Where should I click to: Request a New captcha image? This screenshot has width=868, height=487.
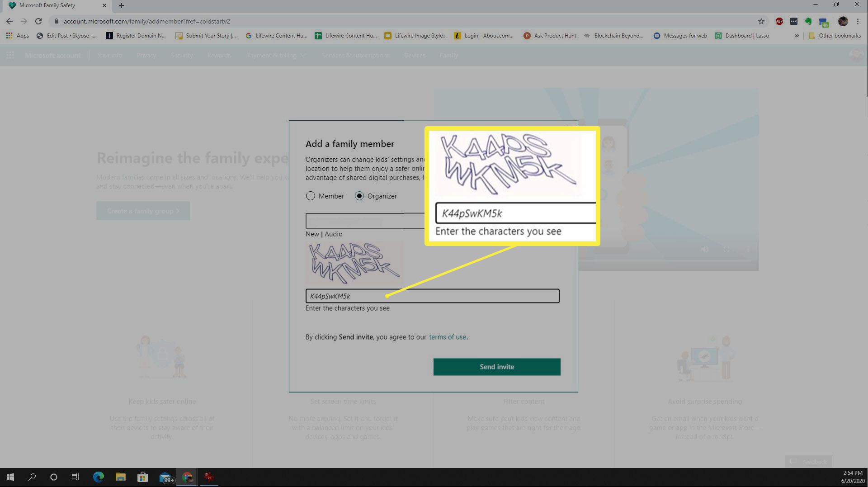[x=312, y=234]
